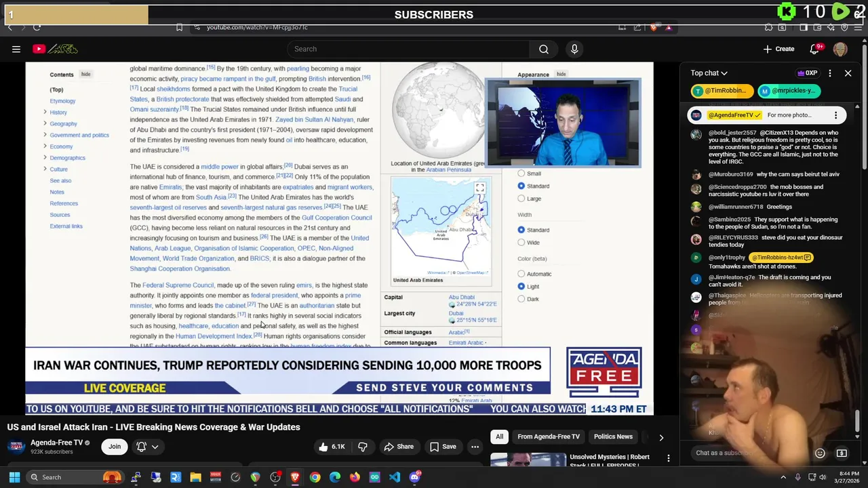Open notification preferences bell dropdown
868x488 pixels.
tap(146, 447)
